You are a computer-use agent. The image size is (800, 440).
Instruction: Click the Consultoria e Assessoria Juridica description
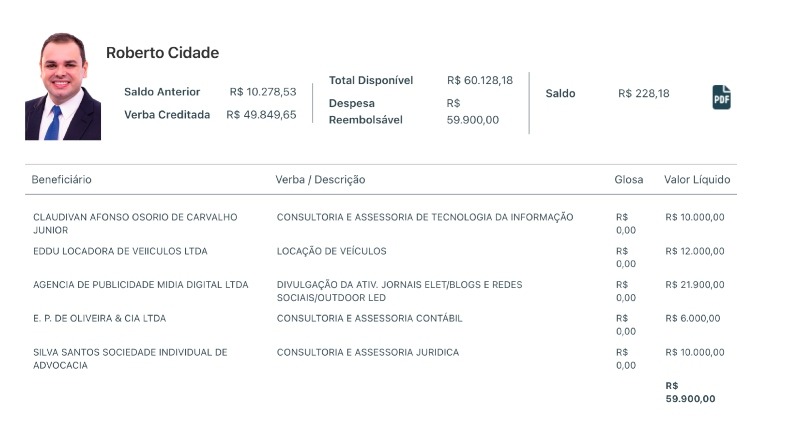click(367, 353)
